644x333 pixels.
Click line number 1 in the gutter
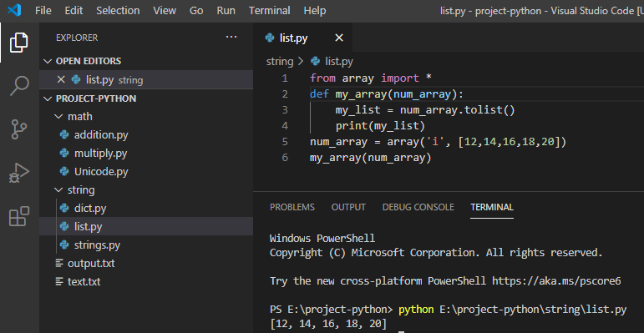[285, 78]
